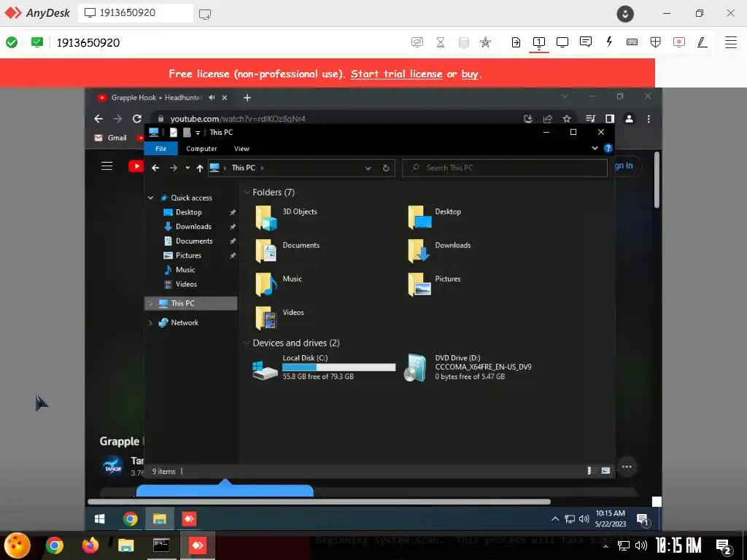Viewport: 747px width, 560px height.
Task: Select Documents in Quick access
Action: [x=194, y=241]
